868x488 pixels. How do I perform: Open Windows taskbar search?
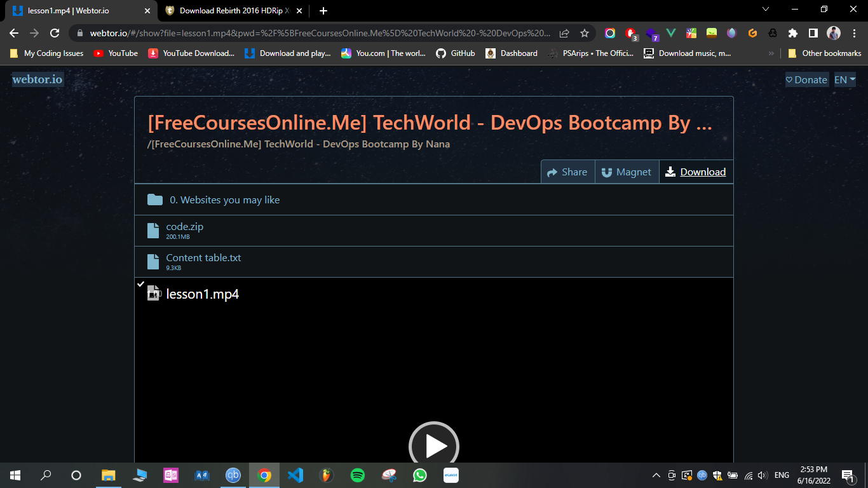pos(46,475)
